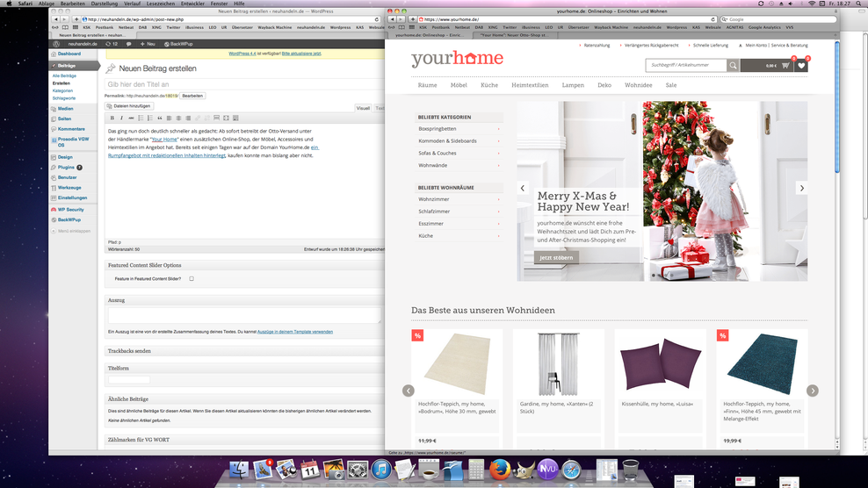Image resolution: width=868 pixels, height=488 pixels.
Task: Show previous slide in yourhome banner
Action: 523,188
